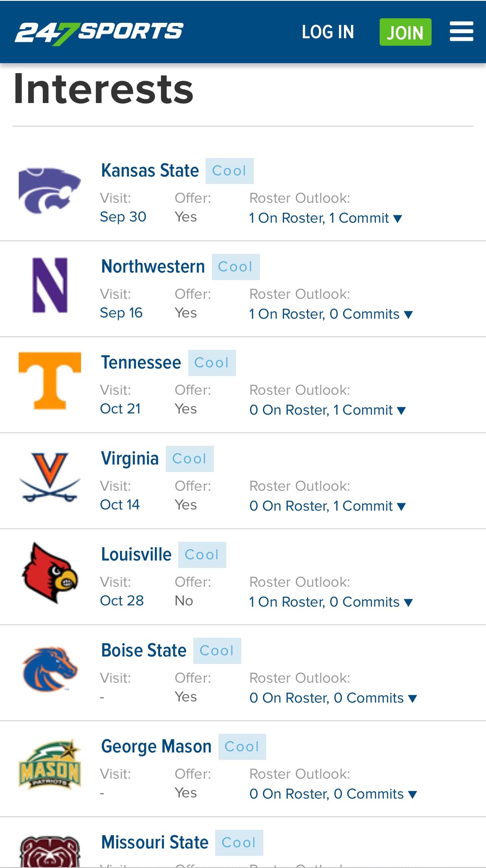Open the Kansas State Sep 30 visit
The width and height of the screenshot is (486, 868).
pos(123,217)
